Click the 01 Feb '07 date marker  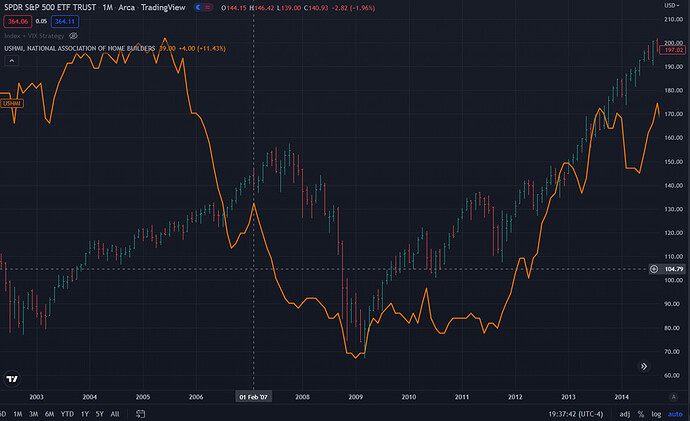tap(253, 397)
